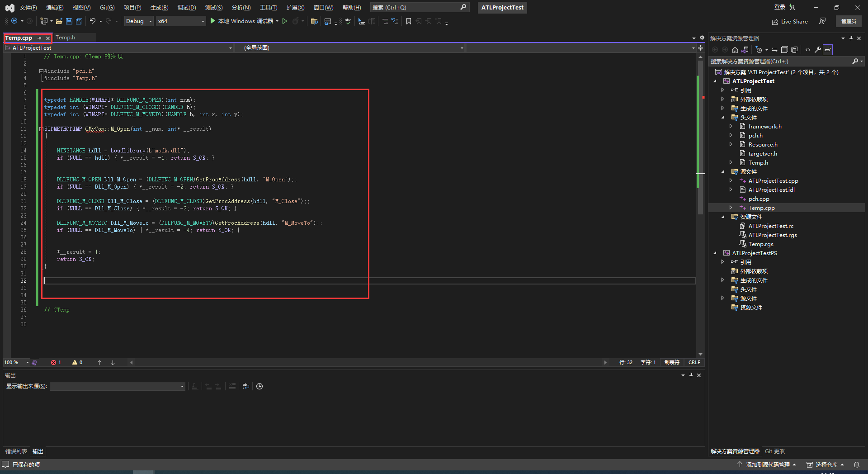The height and width of the screenshot is (474, 868).
Task: Click the Solution Explorer search field
Action: point(781,62)
